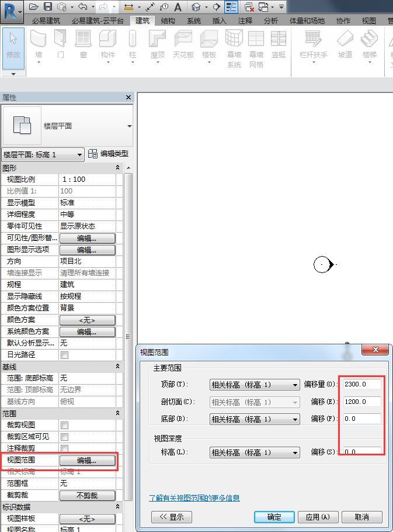The width and height of the screenshot is (393, 532).
Task: Click the 楼板 (Floor) tool icon
Action: point(208,40)
